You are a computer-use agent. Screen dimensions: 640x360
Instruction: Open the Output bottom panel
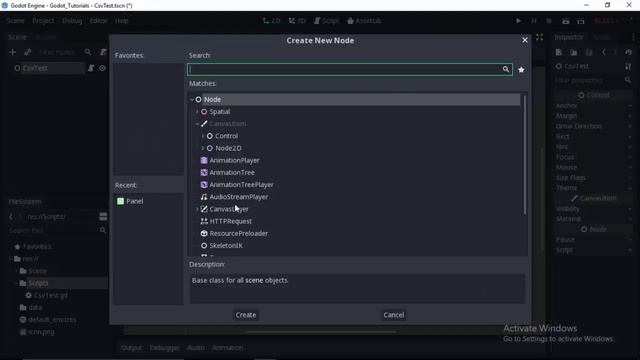[x=131, y=348]
